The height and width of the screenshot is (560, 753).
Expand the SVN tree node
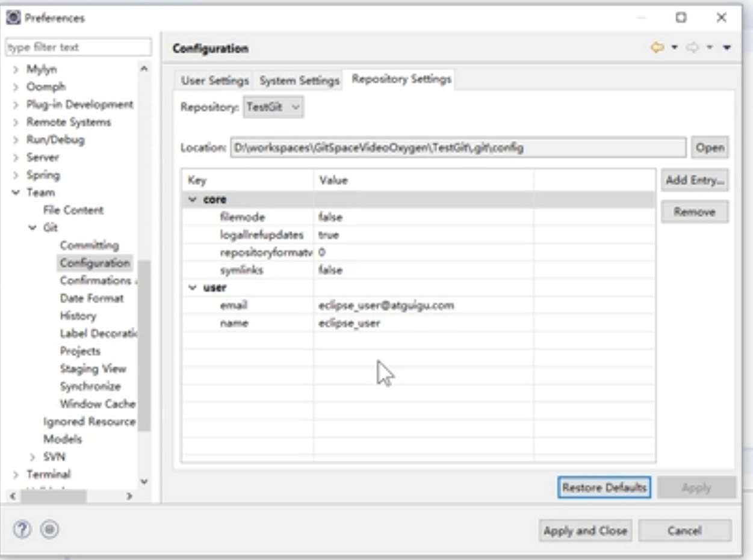click(33, 457)
